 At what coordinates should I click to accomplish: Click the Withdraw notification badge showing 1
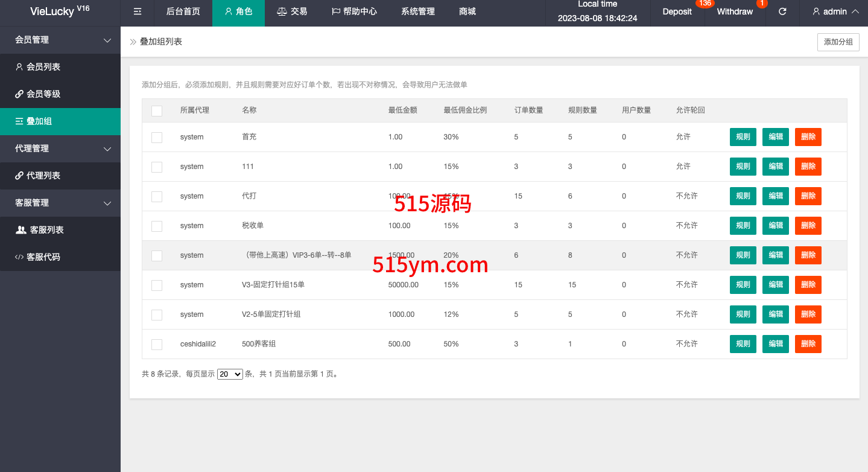pos(762,4)
